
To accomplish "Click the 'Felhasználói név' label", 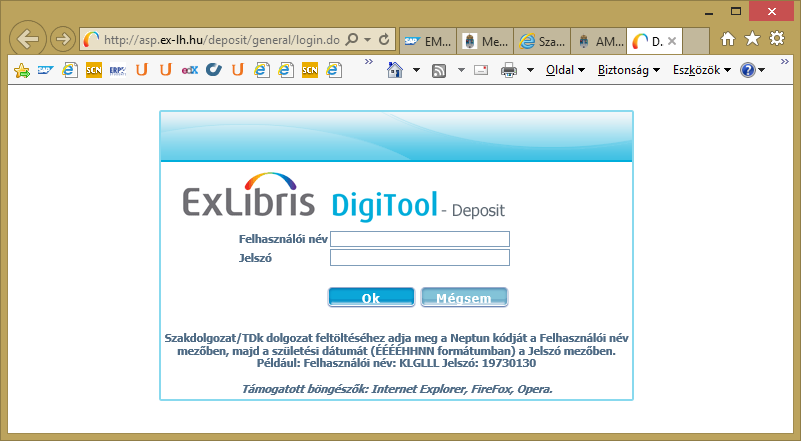I will tap(283, 239).
